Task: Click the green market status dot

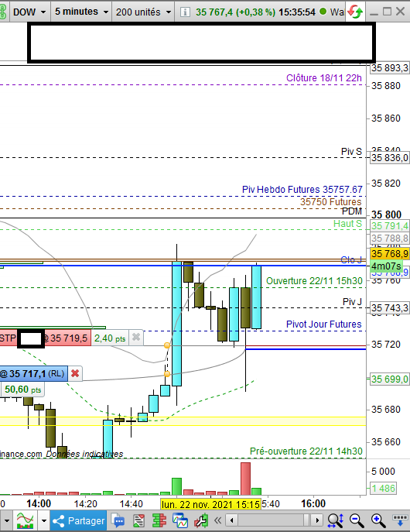Action: click(x=323, y=12)
